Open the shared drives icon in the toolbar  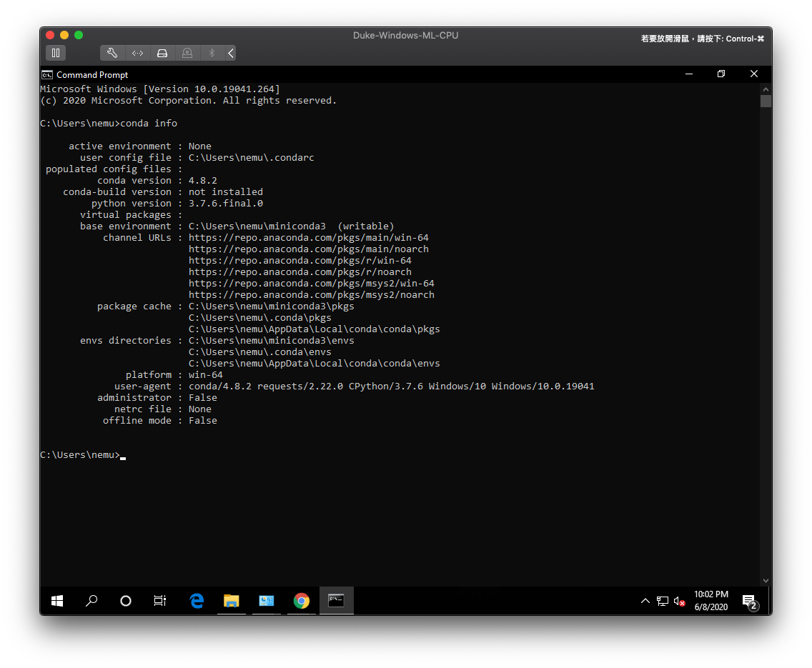tap(162, 53)
